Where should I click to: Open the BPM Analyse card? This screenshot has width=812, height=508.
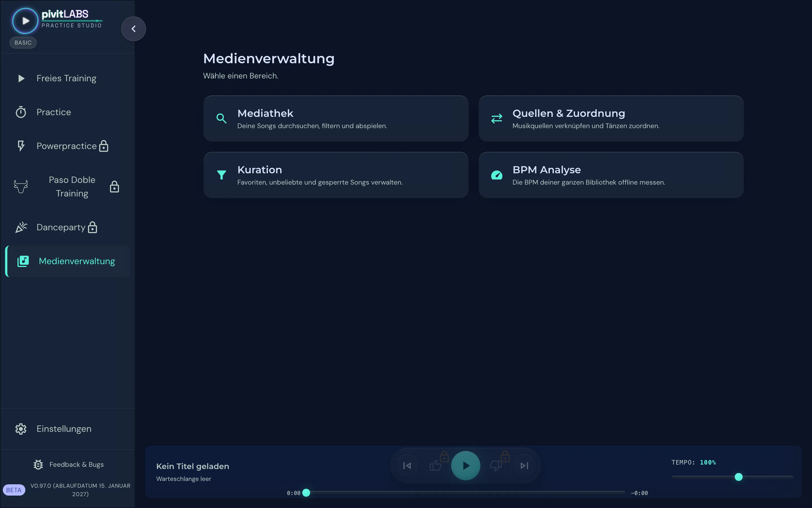coord(611,175)
